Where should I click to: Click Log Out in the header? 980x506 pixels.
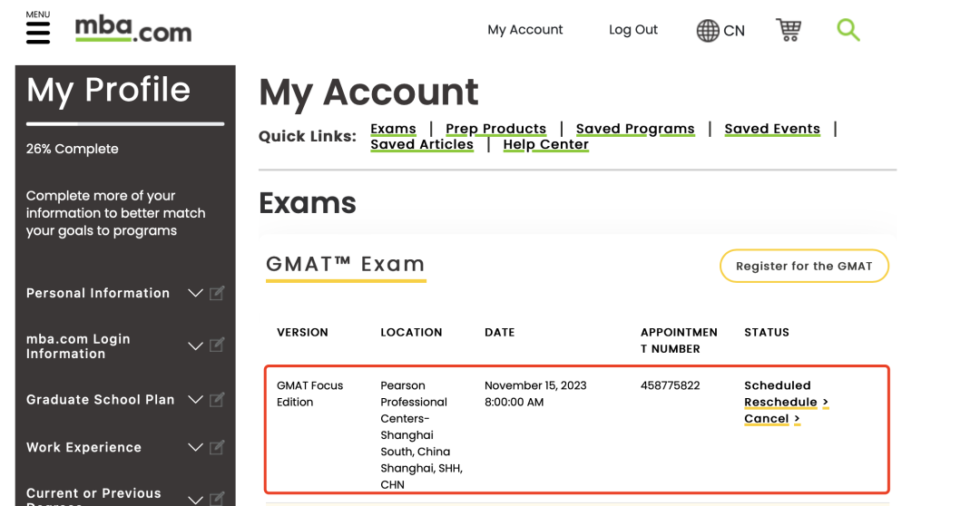coord(632,30)
